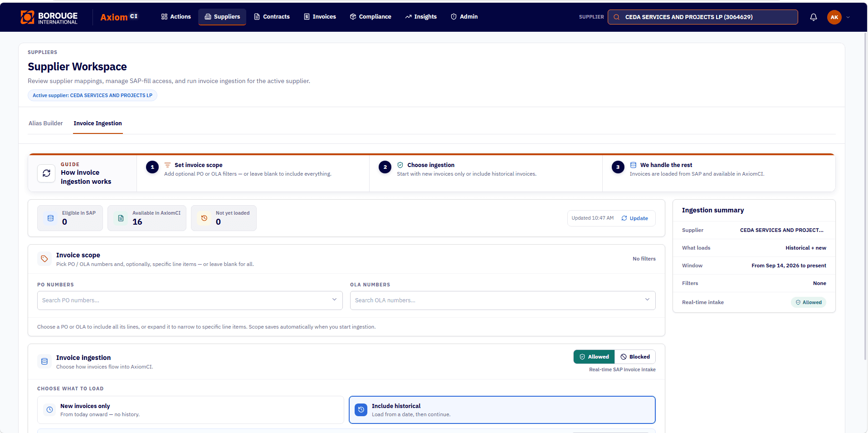This screenshot has height=433, width=868.
Task: Click the Active supplier badge
Action: [93, 95]
